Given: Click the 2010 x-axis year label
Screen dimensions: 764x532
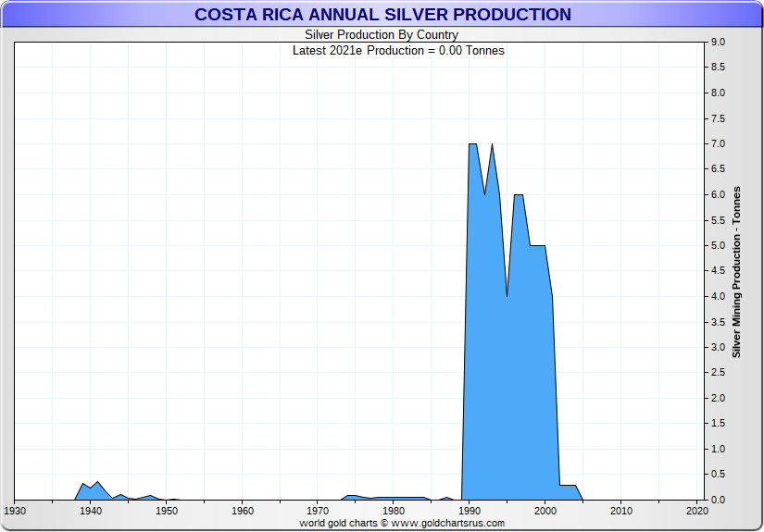Looking at the screenshot, I should (x=621, y=510).
